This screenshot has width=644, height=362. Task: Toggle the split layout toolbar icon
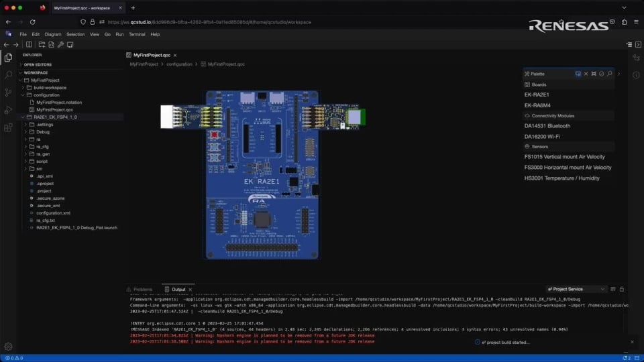[29, 45]
